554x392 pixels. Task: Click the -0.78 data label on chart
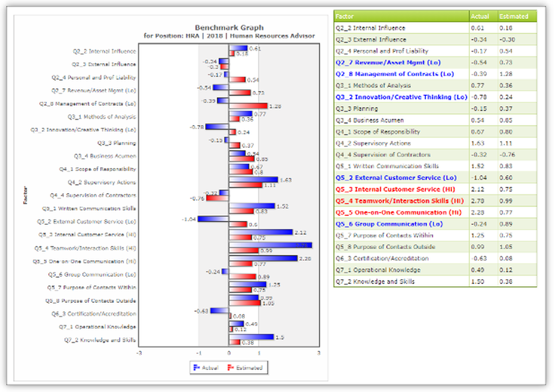(197, 127)
